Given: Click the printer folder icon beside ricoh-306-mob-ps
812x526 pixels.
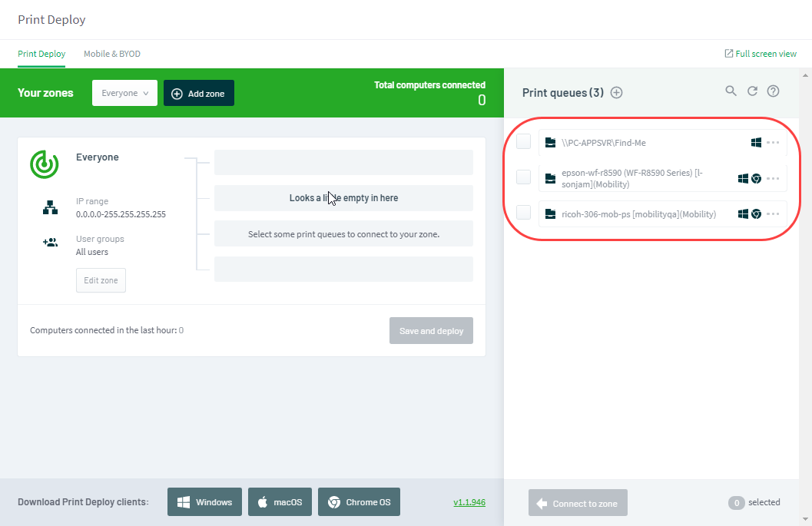Looking at the screenshot, I should tap(549, 213).
